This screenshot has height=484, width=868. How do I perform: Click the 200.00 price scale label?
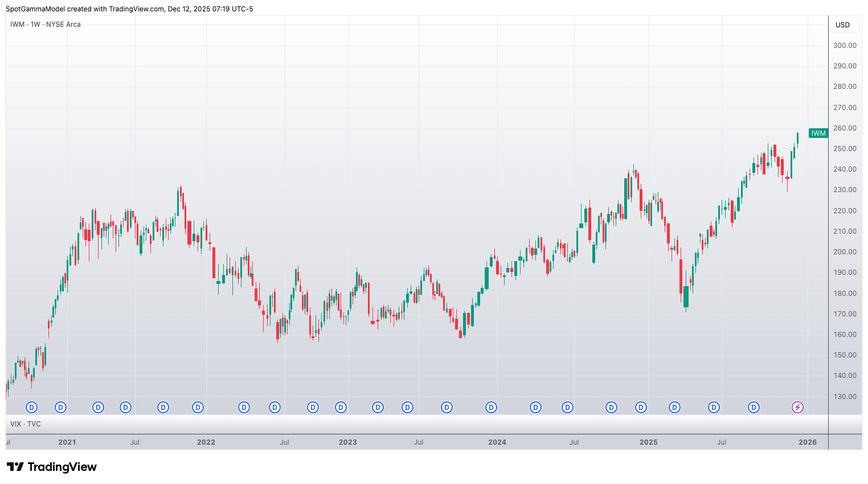845,252
